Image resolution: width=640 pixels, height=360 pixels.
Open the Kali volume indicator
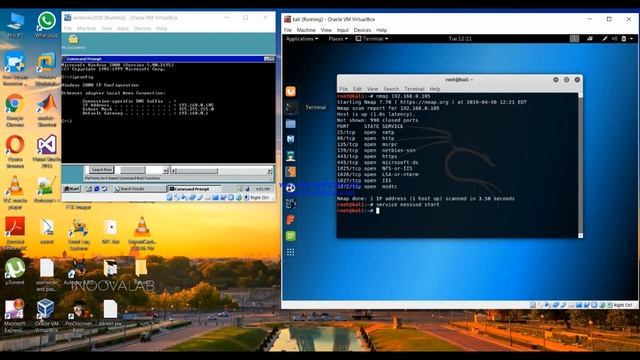[x=614, y=39]
